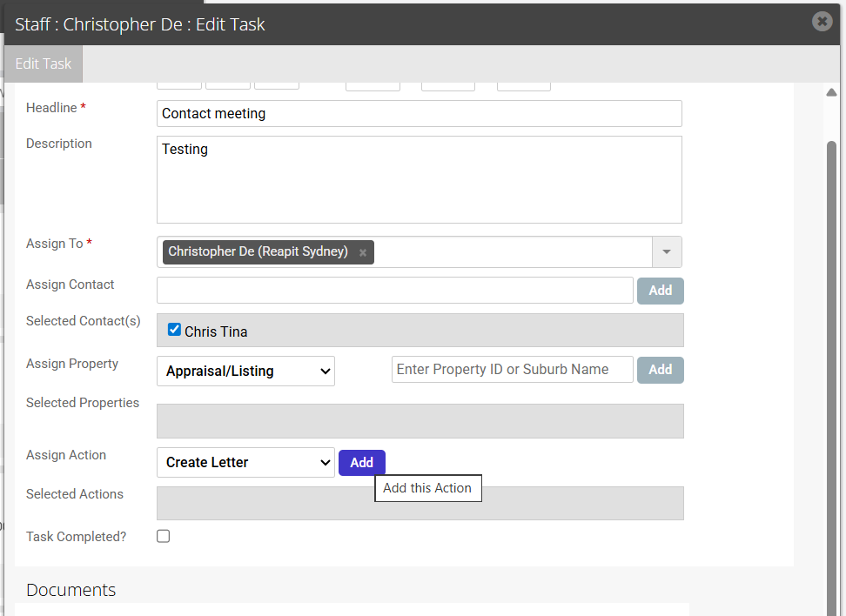Click the Documents section heading
This screenshot has width=846, height=616.
pos(70,590)
